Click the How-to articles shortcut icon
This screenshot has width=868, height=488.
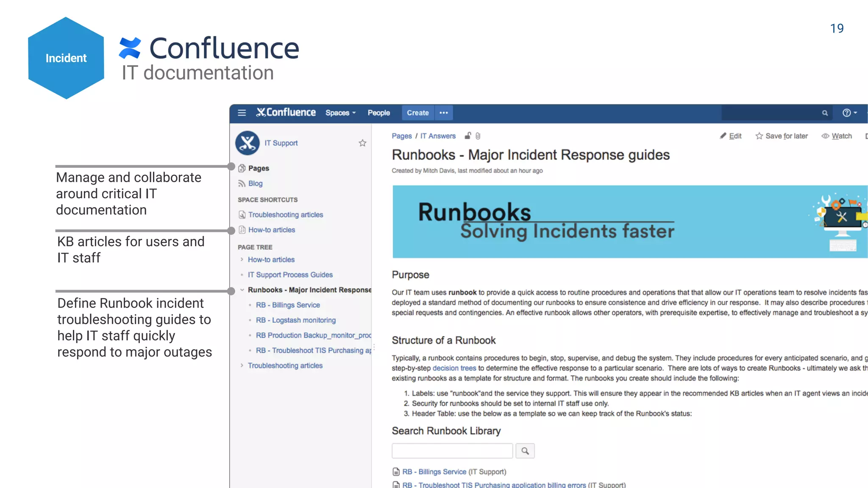pyautogui.click(x=242, y=230)
